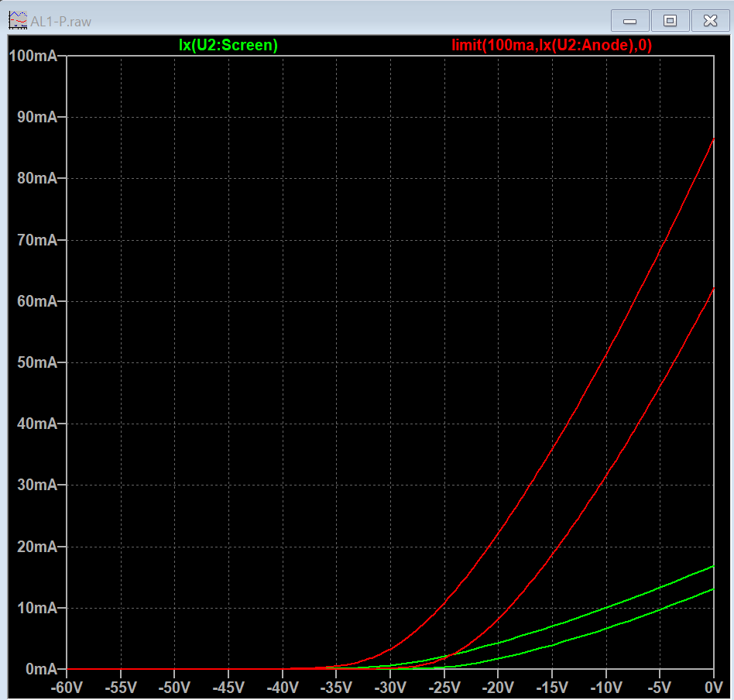Click the limit(100ma,Ix(U2:Anode),0) red trace label
This screenshot has width=734, height=700.
coord(551,45)
